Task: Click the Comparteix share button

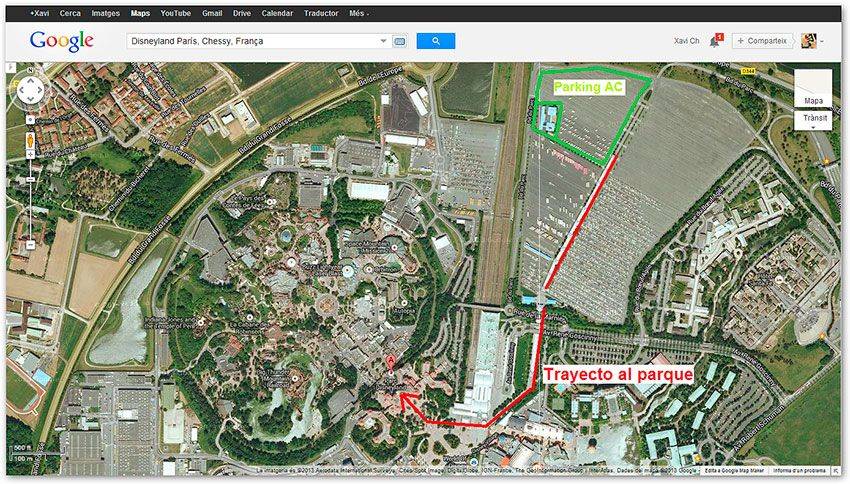Action: coord(762,41)
